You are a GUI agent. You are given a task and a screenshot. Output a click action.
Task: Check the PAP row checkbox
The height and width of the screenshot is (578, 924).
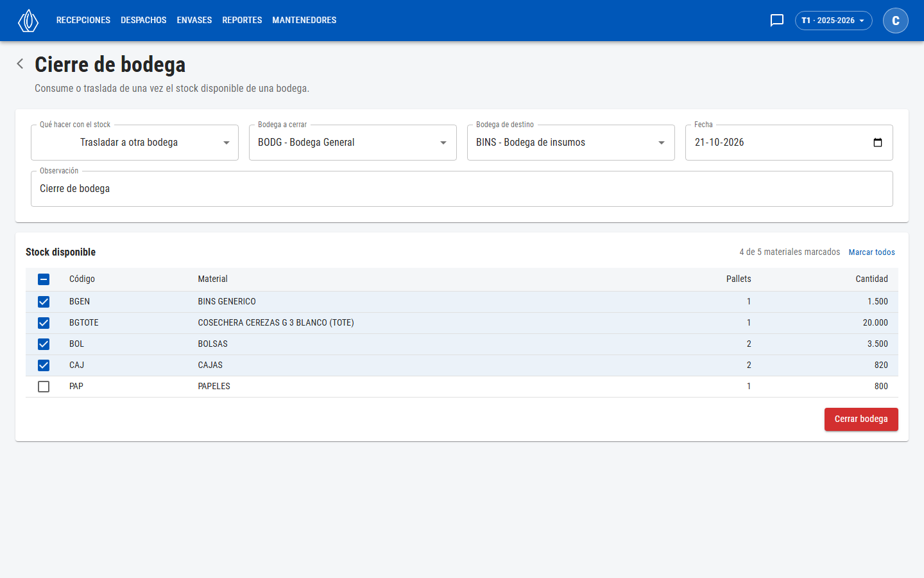pyautogui.click(x=44, y=387)
